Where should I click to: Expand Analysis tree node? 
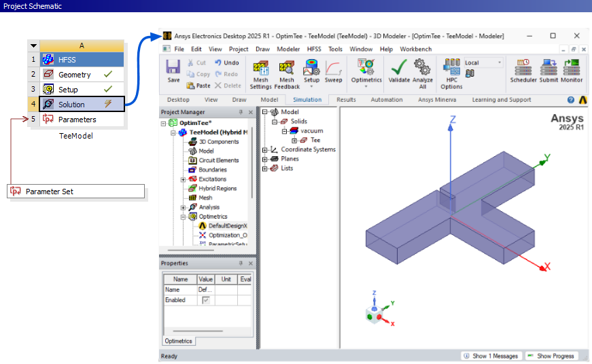(183, 207)
